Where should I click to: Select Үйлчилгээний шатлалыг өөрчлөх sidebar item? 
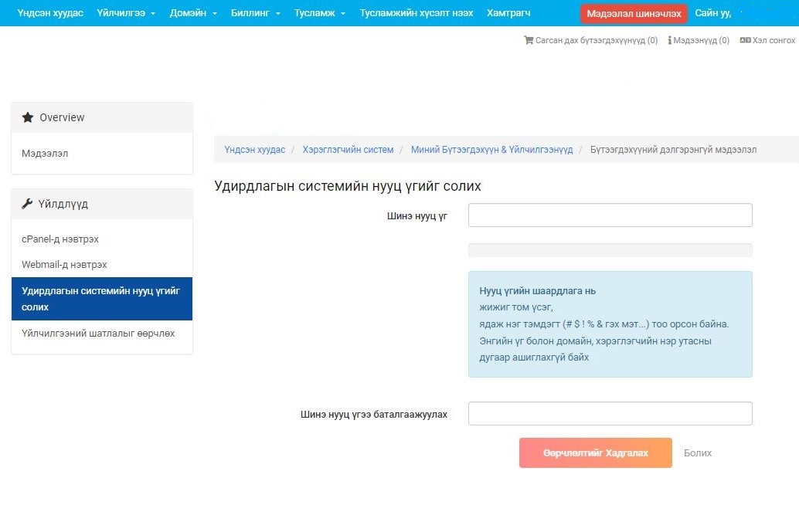click(98, 334)
